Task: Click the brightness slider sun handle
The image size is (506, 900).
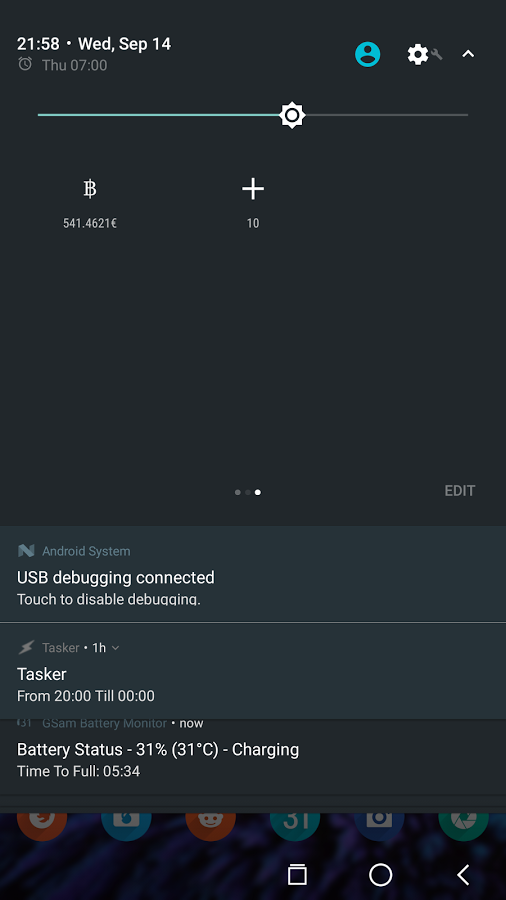Action: tap(292, 115)
